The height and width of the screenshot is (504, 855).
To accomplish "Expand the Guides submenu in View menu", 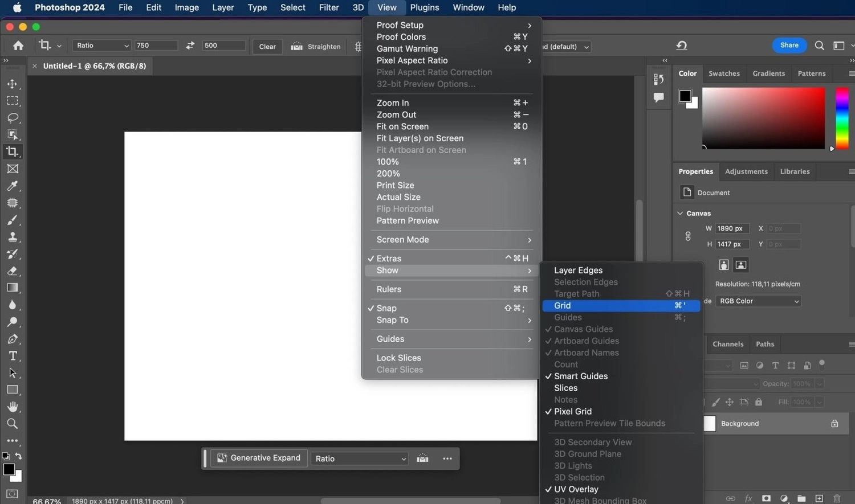I will (451, 339).
